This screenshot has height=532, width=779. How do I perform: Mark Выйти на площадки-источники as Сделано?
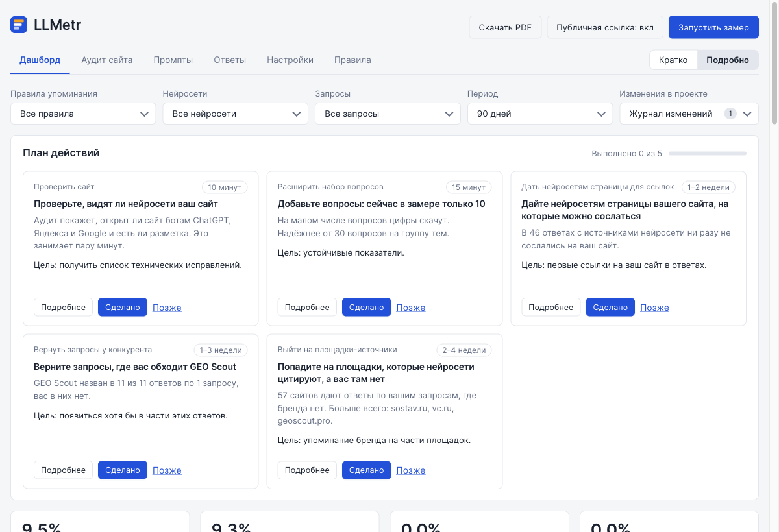pyautogui.click(x=367, y=470)
